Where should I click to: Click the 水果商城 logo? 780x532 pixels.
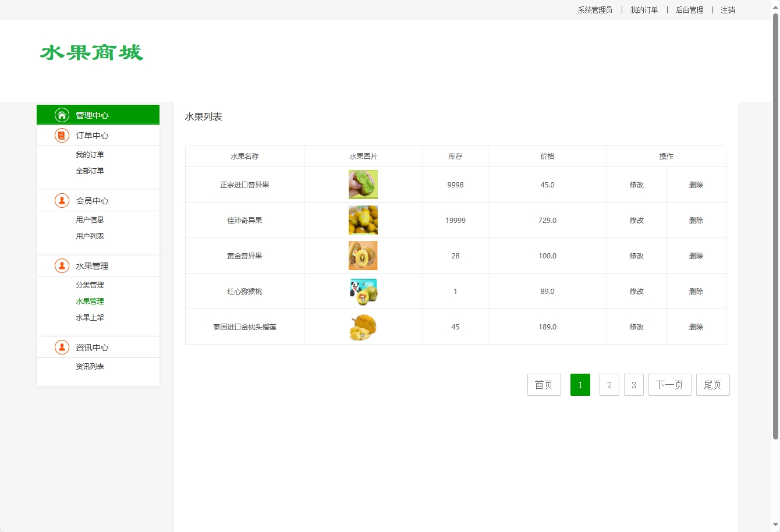[x=91, y=52]
